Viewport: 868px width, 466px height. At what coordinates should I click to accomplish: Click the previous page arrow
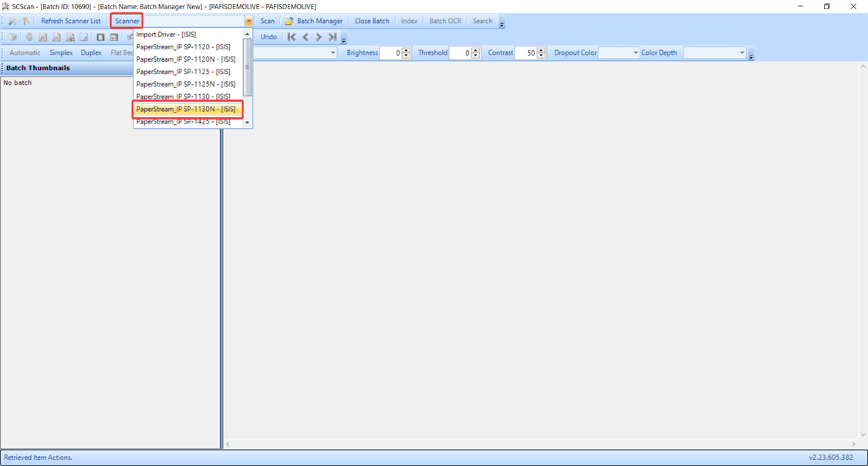click(306, 37)
